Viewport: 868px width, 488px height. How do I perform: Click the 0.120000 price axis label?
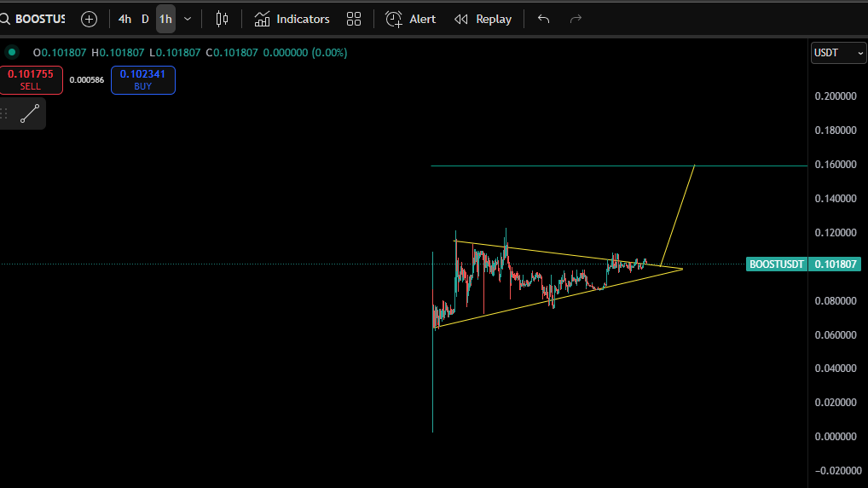coord(836,232)
